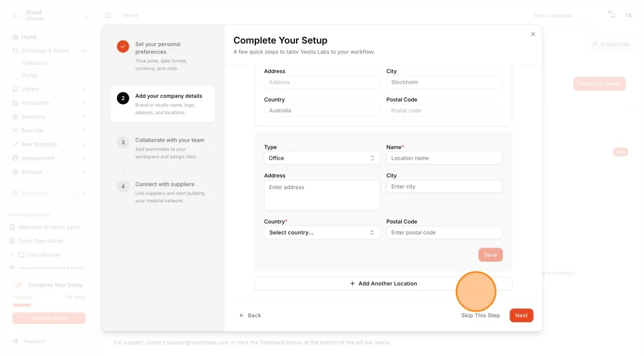Open Welcome to Vestis Labs! article
The height and width of the screenshot is (356, 644).
tap(48, 227)
